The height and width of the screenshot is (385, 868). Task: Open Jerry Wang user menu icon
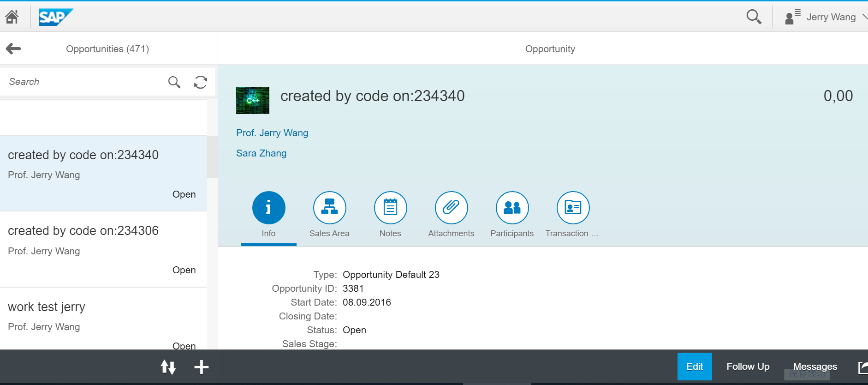tap(792, 17)
